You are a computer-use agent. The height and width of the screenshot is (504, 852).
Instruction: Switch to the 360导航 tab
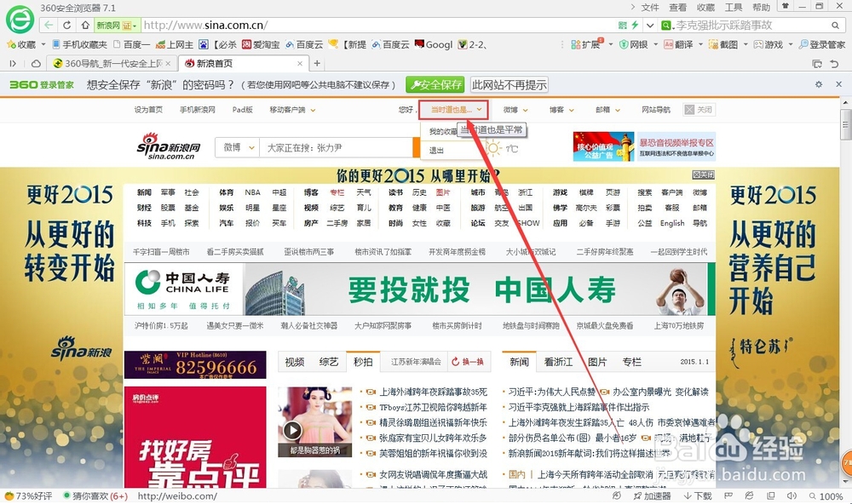(x=112, y=64)
